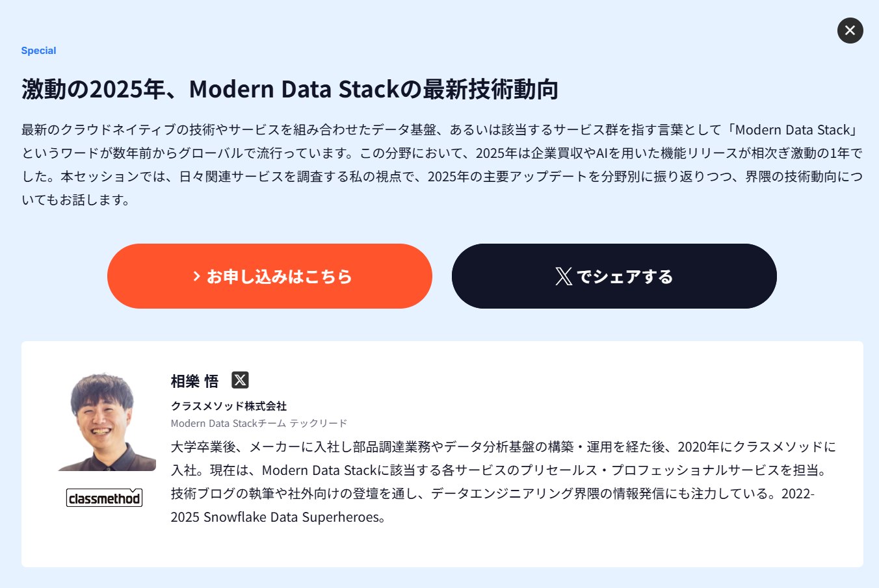Click the session title 激動の2025年 heading
The height and width of the screenshot is (588, 879).
(x=289, y=89)
